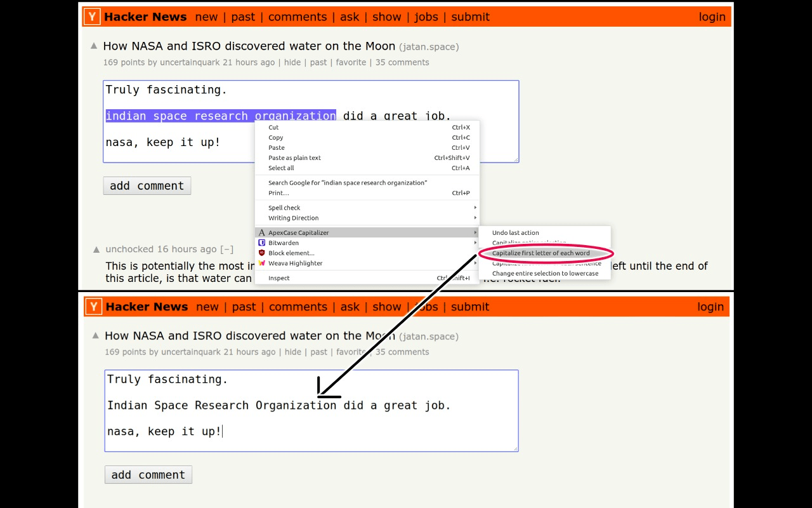This screenshot has width=812, height=508.
Task: Open the 'jobs' link in the upper header
Action: [426, 17]
